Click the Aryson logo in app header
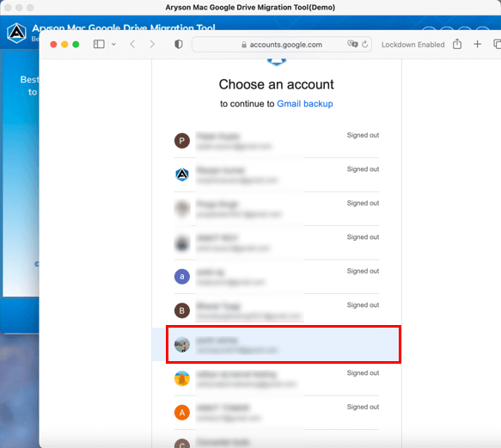The image size is (501, 448). pos(16,33)
